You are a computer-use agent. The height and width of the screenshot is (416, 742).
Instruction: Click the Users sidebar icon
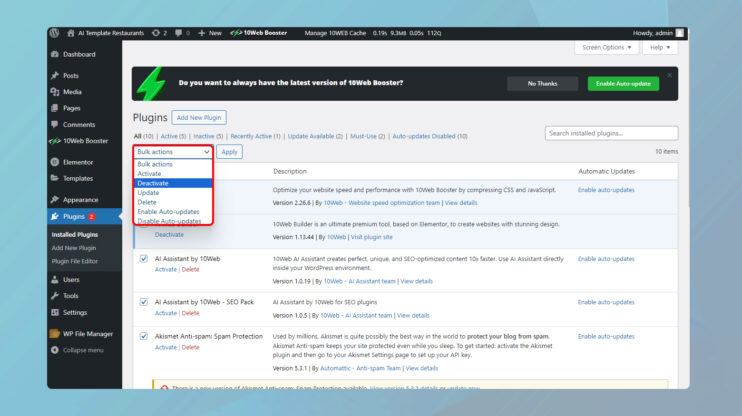coord(54,280)
